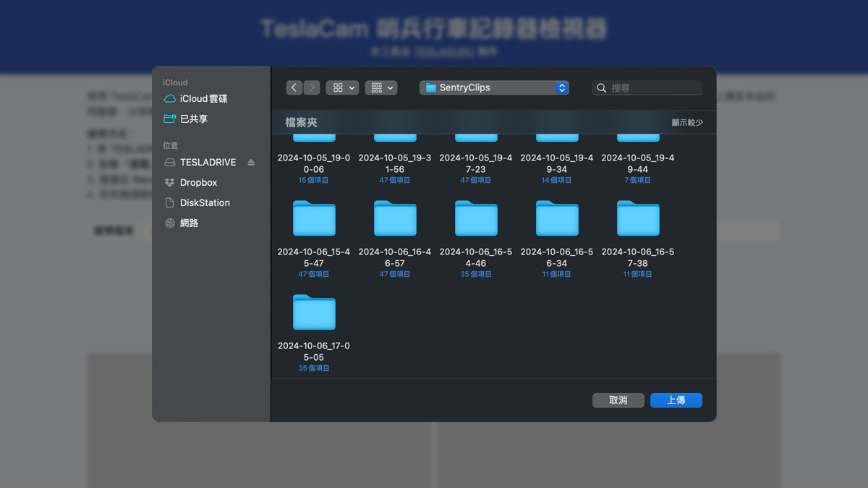This screenshot has width=868, height=488.
Task: Open the icon view switcher dropdown
Action: pos(342,87)
